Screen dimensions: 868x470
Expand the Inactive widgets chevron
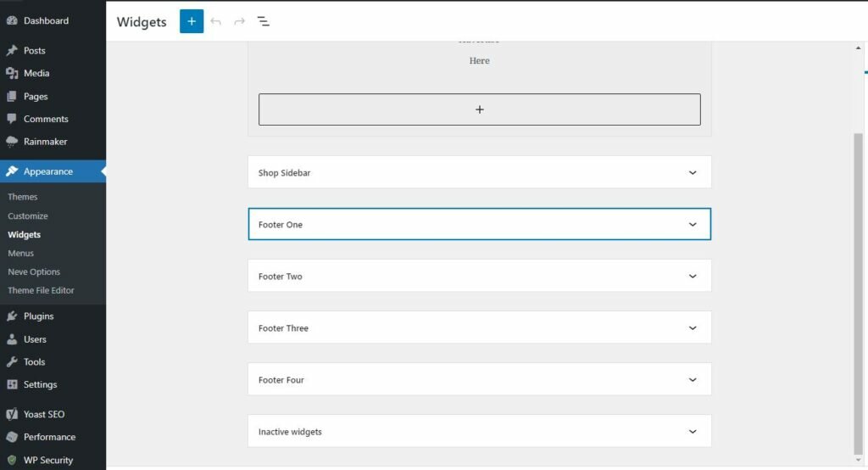point(693,432)
